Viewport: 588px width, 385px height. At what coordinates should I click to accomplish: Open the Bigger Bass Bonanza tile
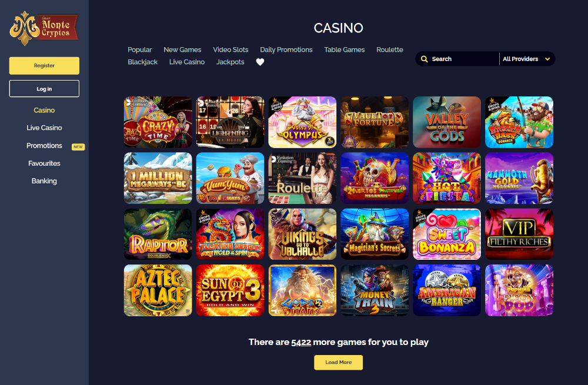[x=519, y=122]
